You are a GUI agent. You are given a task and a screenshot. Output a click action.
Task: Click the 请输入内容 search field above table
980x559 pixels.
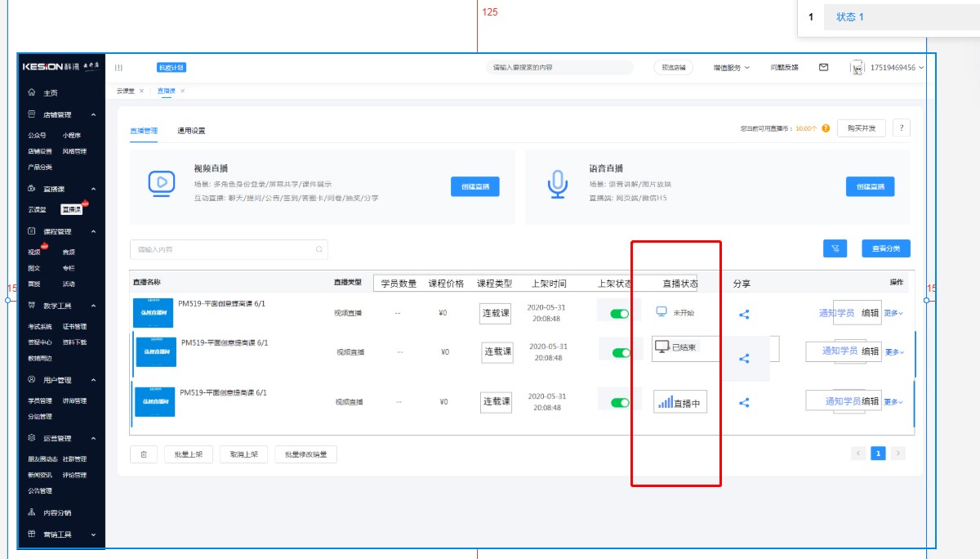pyautogui.click(x=225, y=249)
